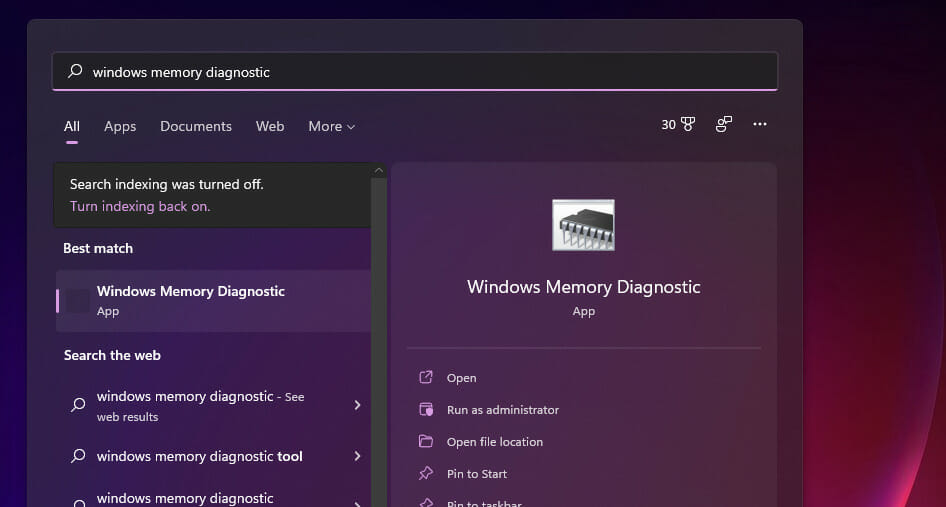Select the All tab
This screenshot has height=507, width=946.
(x=72, y=126)
